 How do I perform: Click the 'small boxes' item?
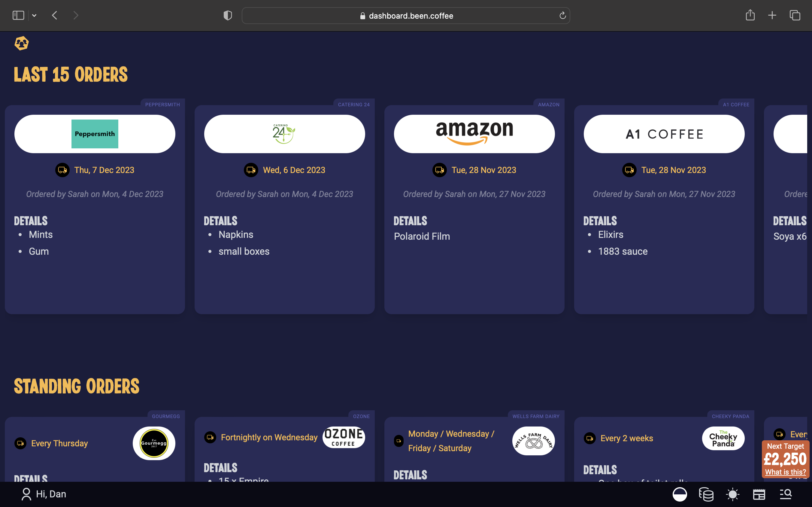pos(244,251)
